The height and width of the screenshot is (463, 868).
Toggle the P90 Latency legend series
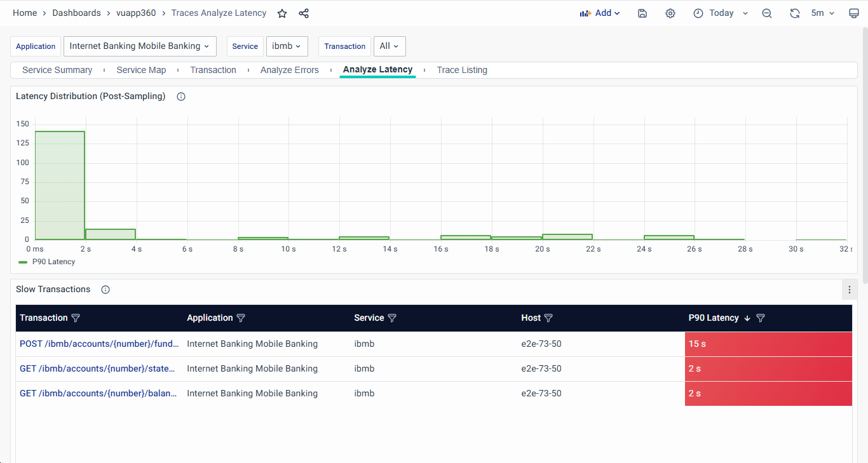[x=53, y=262]
